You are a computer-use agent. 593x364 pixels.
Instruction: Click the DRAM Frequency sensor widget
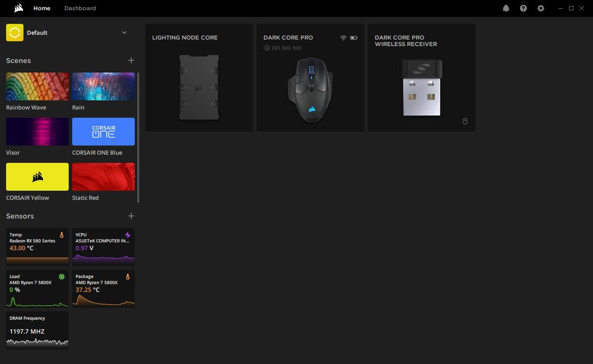(37, 330)
